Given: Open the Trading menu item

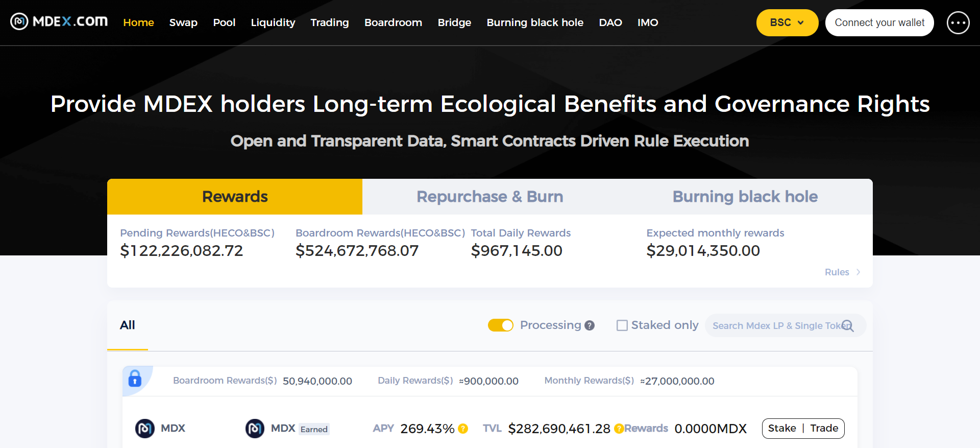Looking at the screenshot, I should [x=330, y=22].
